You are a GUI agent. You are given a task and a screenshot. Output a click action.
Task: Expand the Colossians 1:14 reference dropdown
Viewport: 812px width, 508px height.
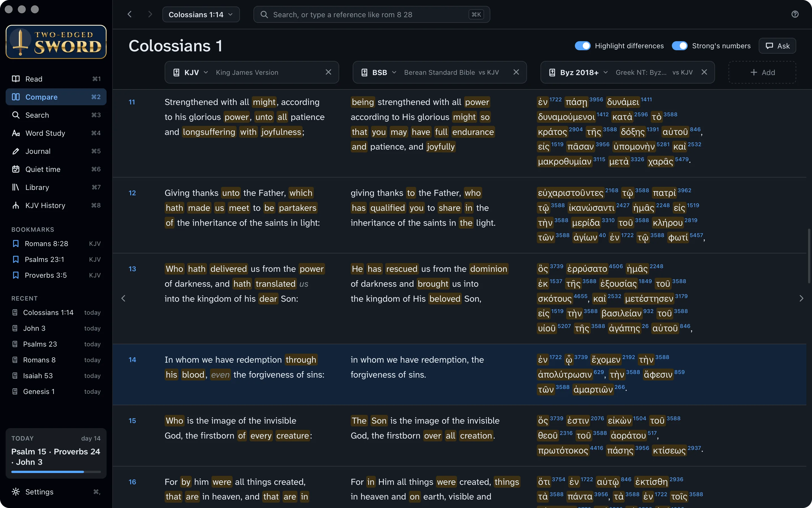pos(201,14)
